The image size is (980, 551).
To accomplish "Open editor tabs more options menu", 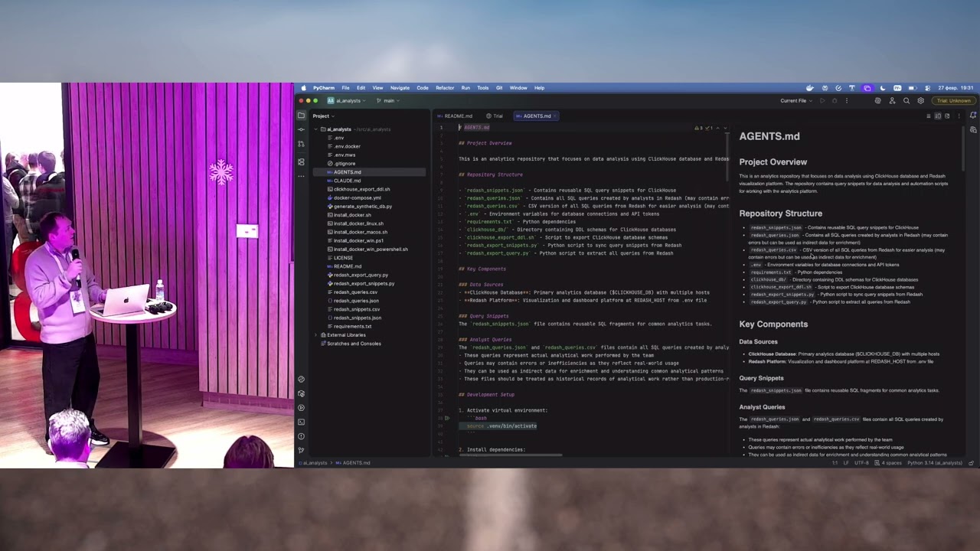I will [959, 116].
